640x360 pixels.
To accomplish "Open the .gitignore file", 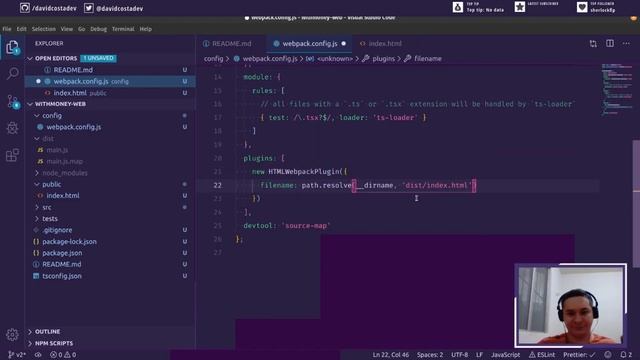I will pyautogui.click(x=110, y=230).
